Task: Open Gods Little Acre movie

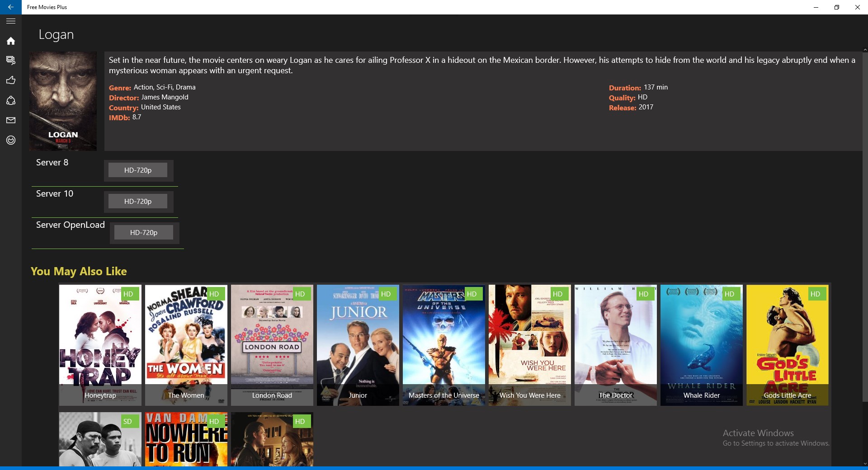Action: [x=788, y=345]
